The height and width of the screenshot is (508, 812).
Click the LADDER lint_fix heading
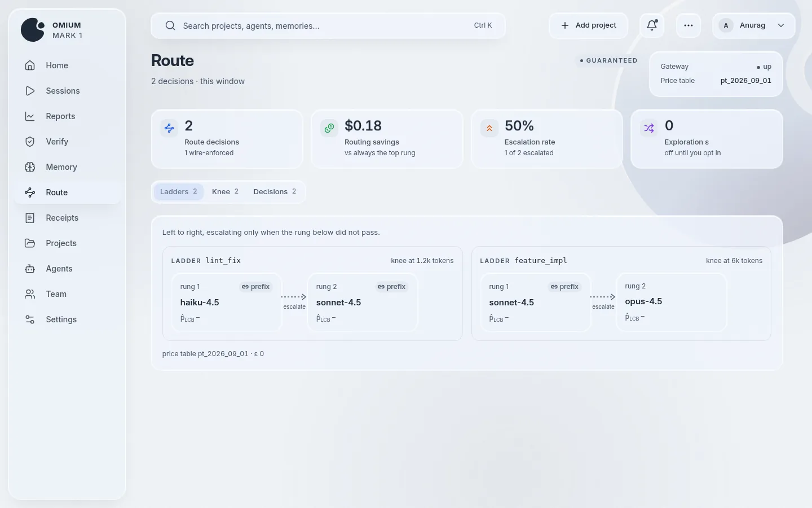click(x=206, y=261)
